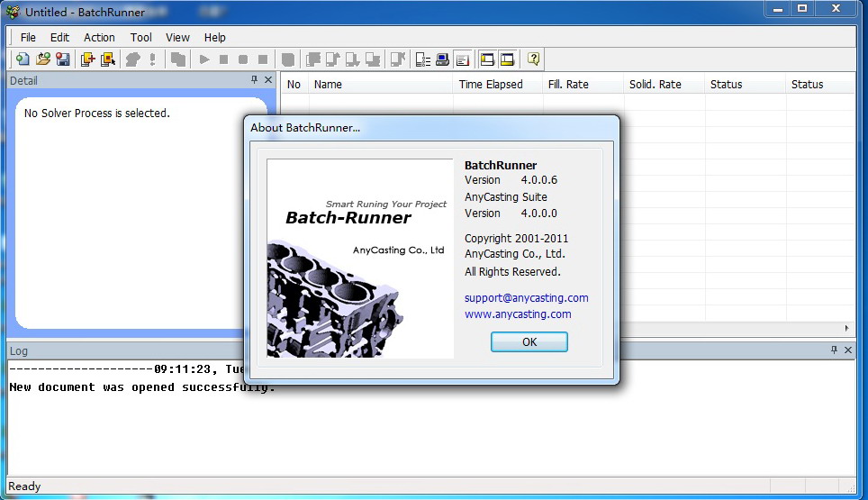Open the www.anycasting.com website link

(518, 314)
